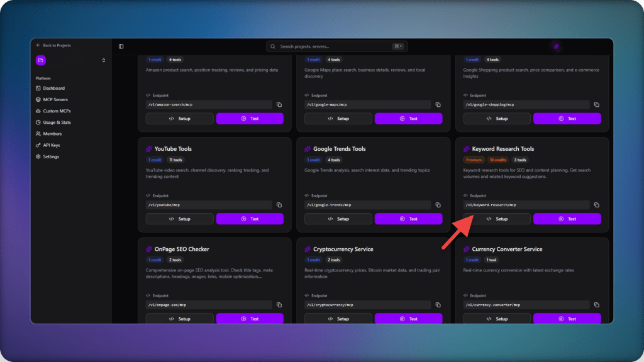Open MCP Servers in sidebar
The image size is (644, 362).
[x=55, y=100]
